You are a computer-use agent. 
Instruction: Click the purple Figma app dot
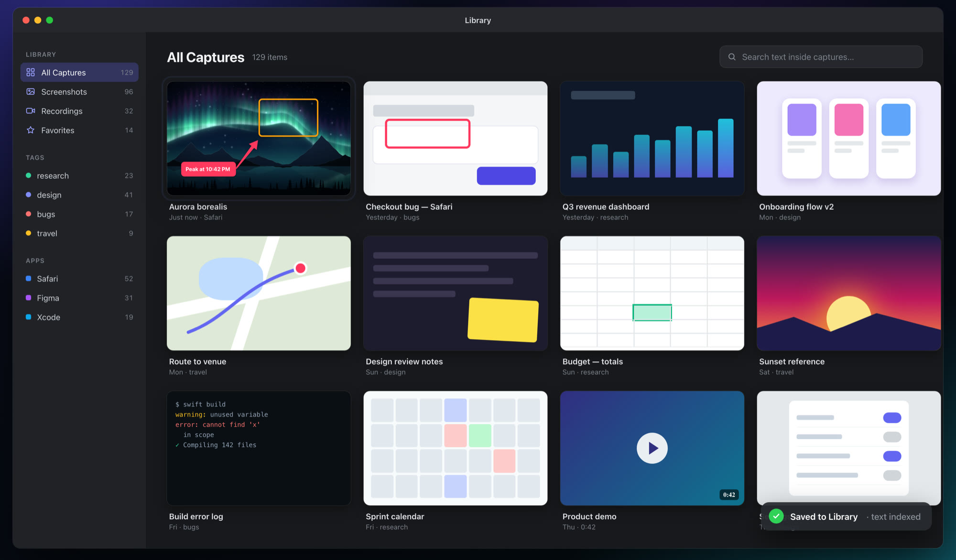(28, 298)
